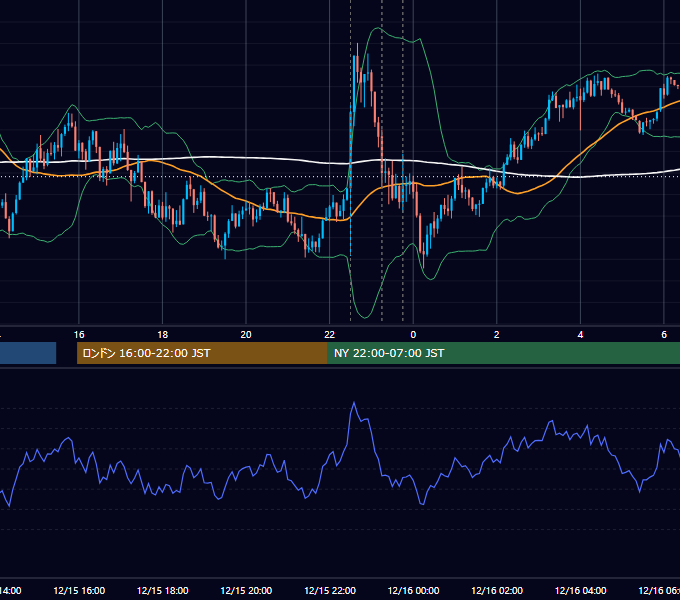The height and width of the screenshot is (600, 680).
Task: Click the 0 hour label on upper axis
Action: 413,335
